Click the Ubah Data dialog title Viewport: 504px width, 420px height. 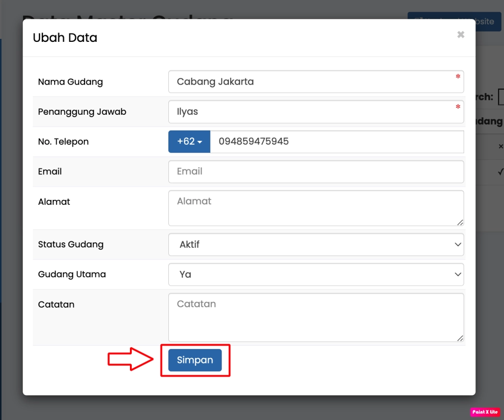[x=65, y=38]
